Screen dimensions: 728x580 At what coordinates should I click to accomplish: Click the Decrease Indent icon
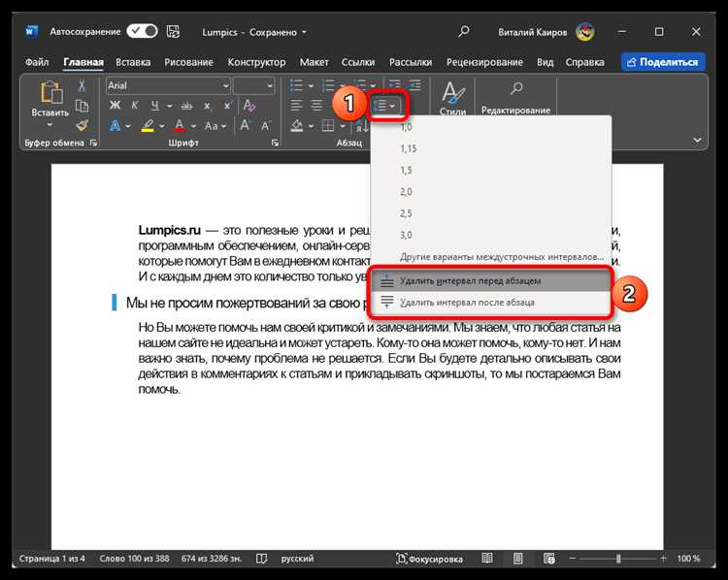click(x=395, y=85)
